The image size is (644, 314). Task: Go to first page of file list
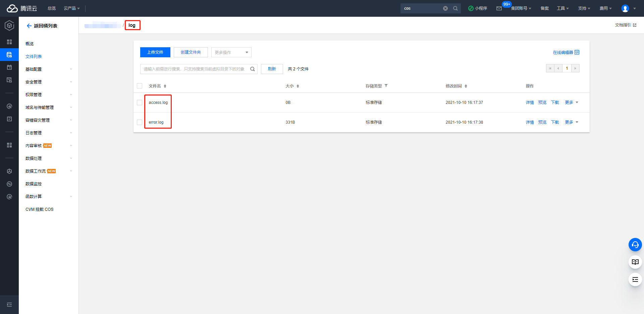point(550,68)
